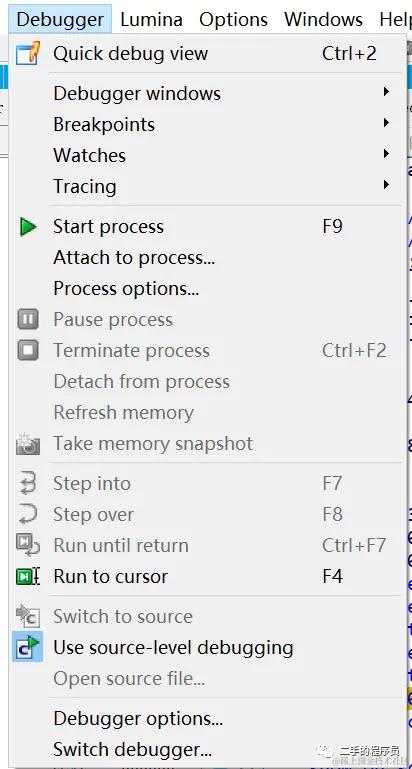Screen dimensions: 412x769
Task: Choose Attach to process...
Action: click(134, 258)
